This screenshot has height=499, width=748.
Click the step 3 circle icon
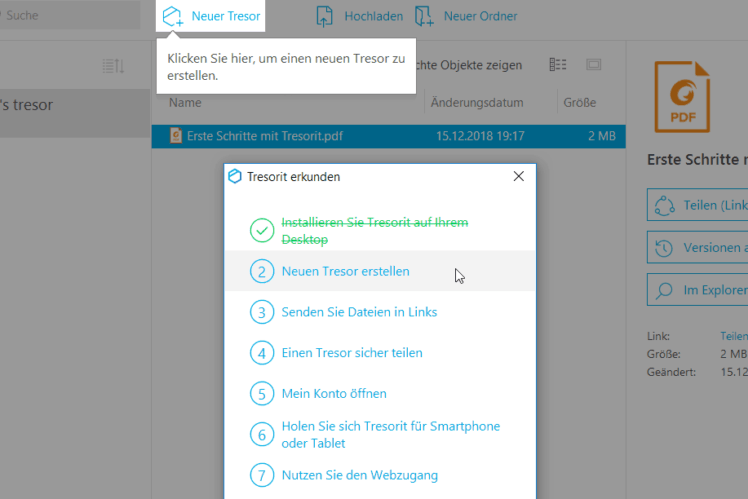pyautogui.click(x=262, y=312)
